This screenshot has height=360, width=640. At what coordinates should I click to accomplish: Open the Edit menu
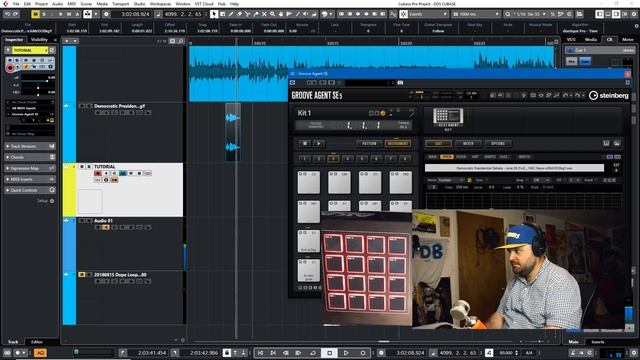tap(27, 4)
